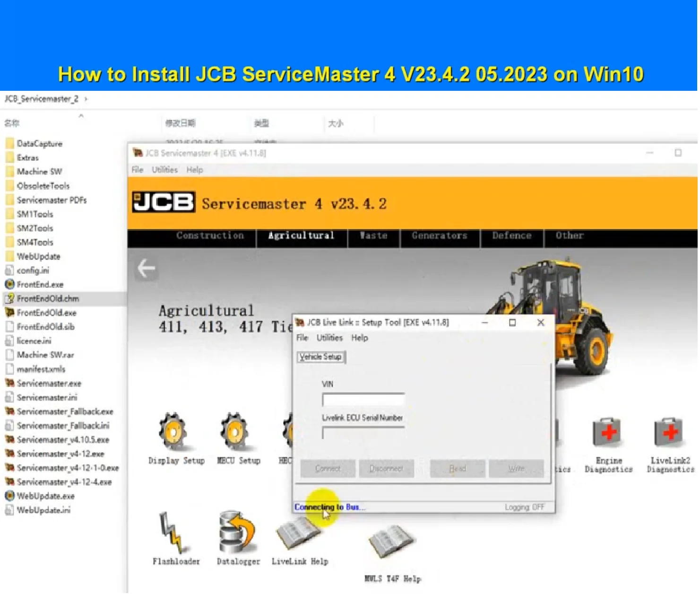Select the DataCapture folder icon
This screenshot has width=700, height=603.
(x=9, y=144)
